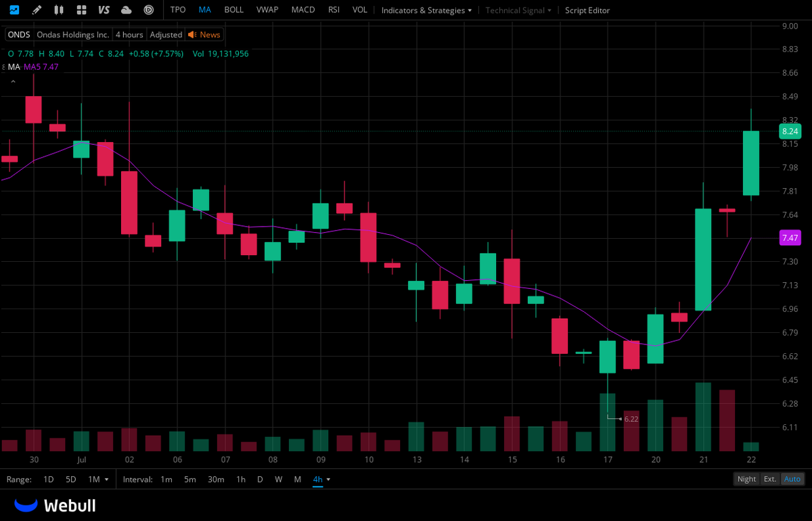This screenshot has width=812, height=521.
Task: Click the Vol 19,131,956 readout
Action: pos(221,53)
